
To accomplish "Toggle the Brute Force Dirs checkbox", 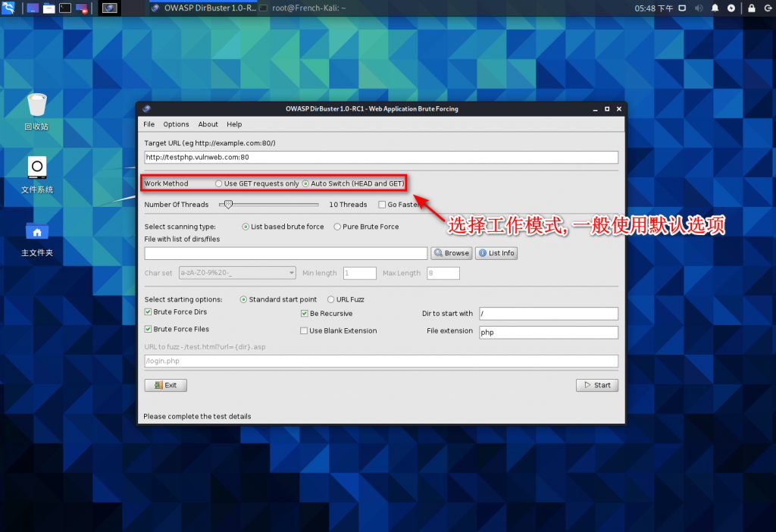I will (x=148, y=311).
